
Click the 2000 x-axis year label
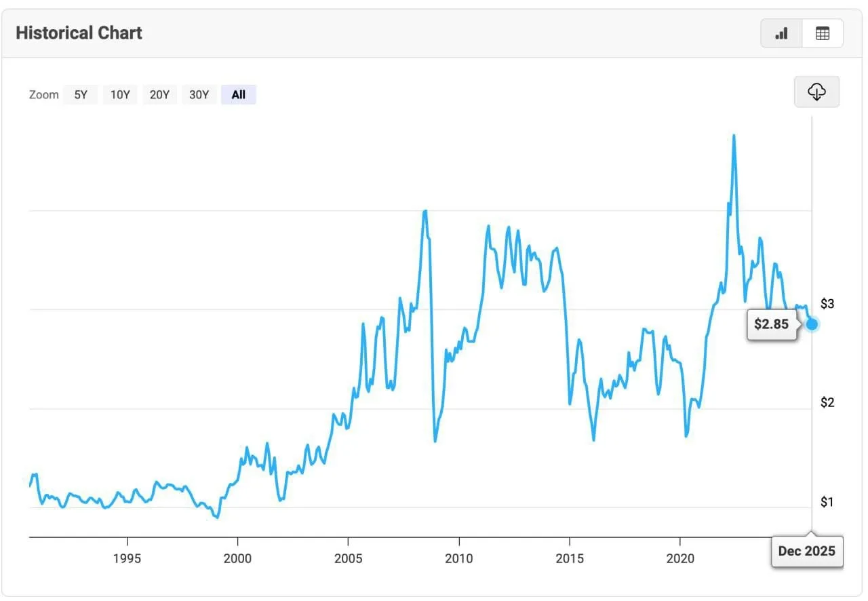(x=237, y=558)
